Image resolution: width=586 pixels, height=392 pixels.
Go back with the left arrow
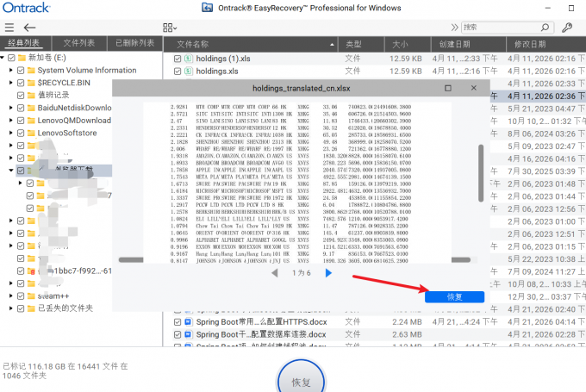[29, 28]
